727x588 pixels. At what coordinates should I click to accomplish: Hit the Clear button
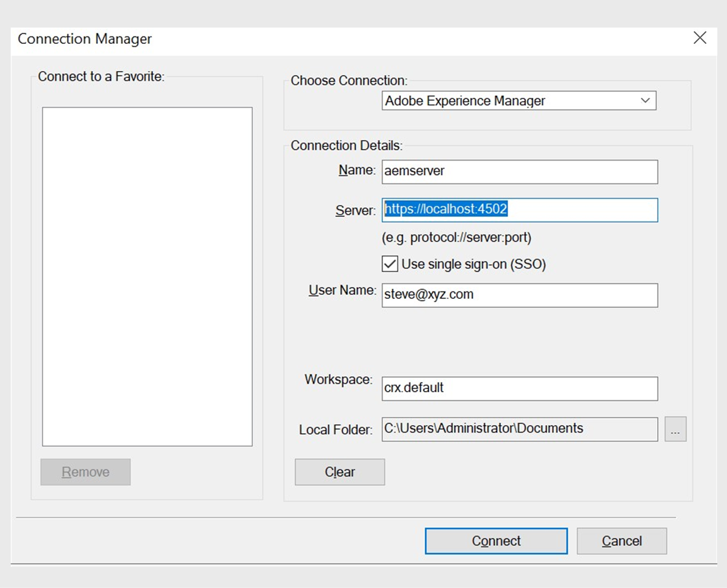coord(339,472)
